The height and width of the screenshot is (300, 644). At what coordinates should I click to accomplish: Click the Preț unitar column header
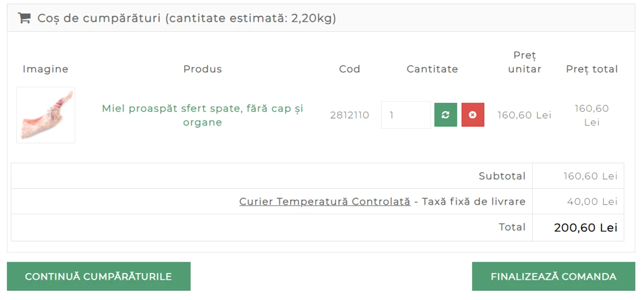[524, 62]
